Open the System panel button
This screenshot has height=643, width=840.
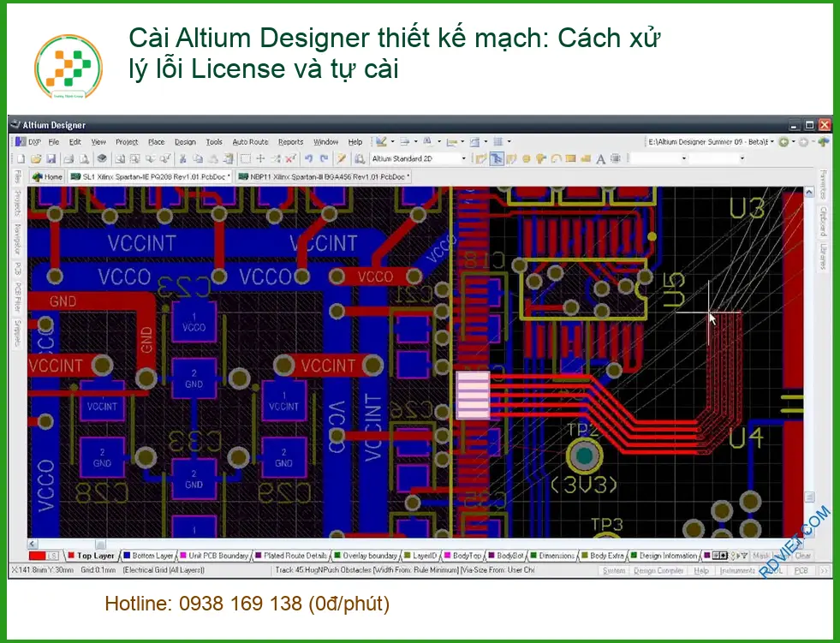[614, 571]
